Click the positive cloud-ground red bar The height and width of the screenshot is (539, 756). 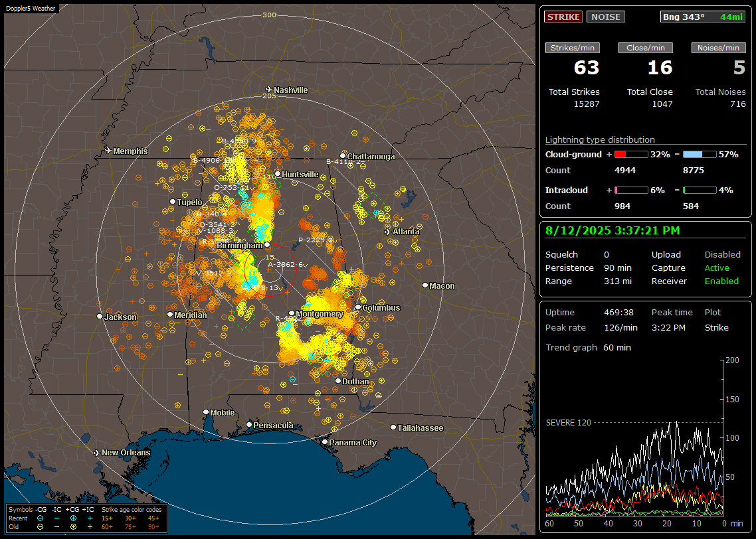[631, 155]
